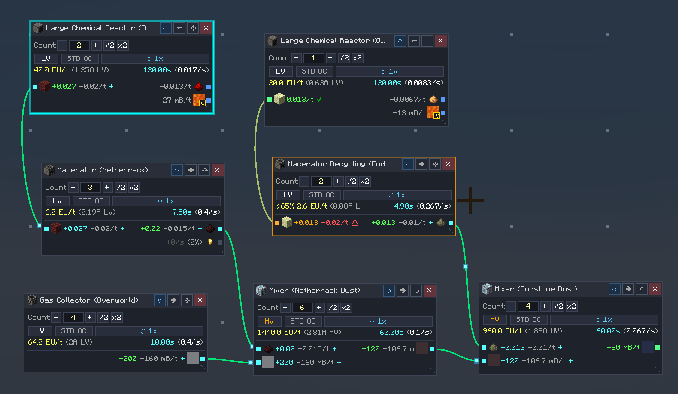Click the arrow header button on Mixer (Netherrack Dust)
Image resolution: width=678 pixels, height=394 pixels.
403,291
